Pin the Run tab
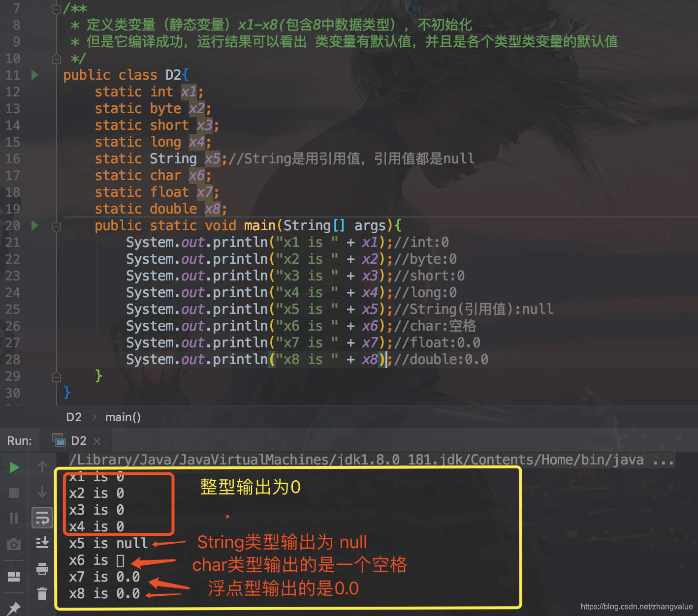This screenshot has width=698, height=616. [14, 608]
